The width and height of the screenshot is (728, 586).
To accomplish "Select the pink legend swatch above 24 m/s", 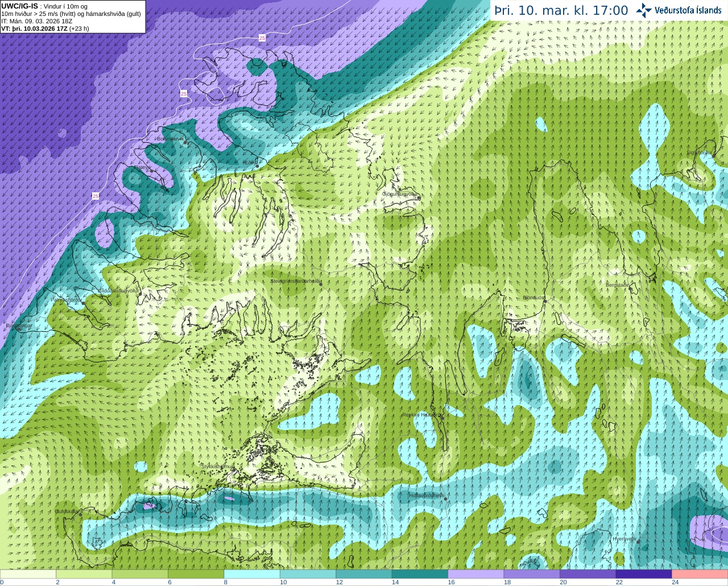I will [x=700, y=573].
